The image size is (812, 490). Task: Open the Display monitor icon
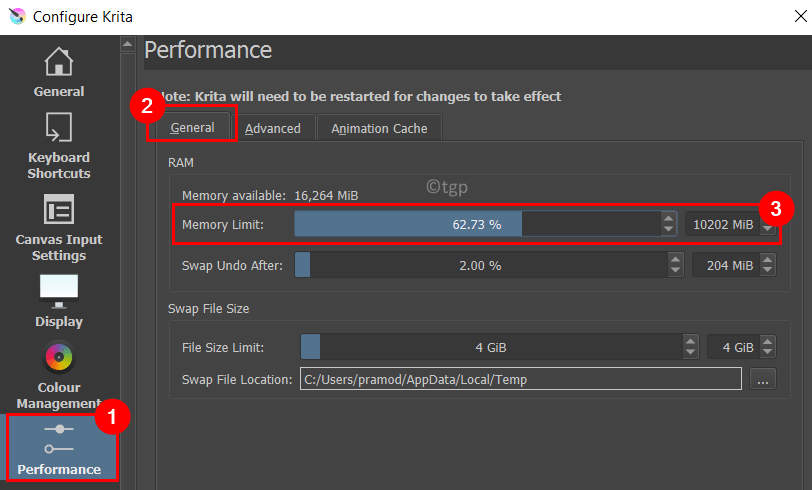[59, 291]
